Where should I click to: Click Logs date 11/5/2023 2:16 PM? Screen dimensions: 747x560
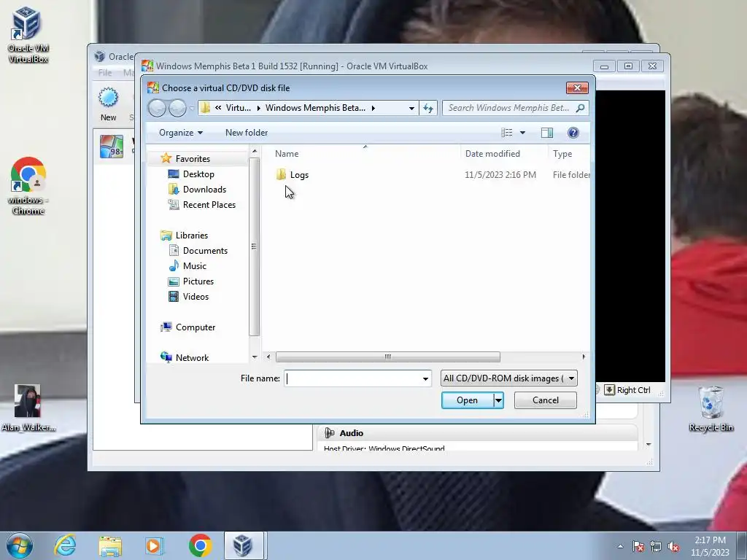pyautogui.click(x=500, y=175)
